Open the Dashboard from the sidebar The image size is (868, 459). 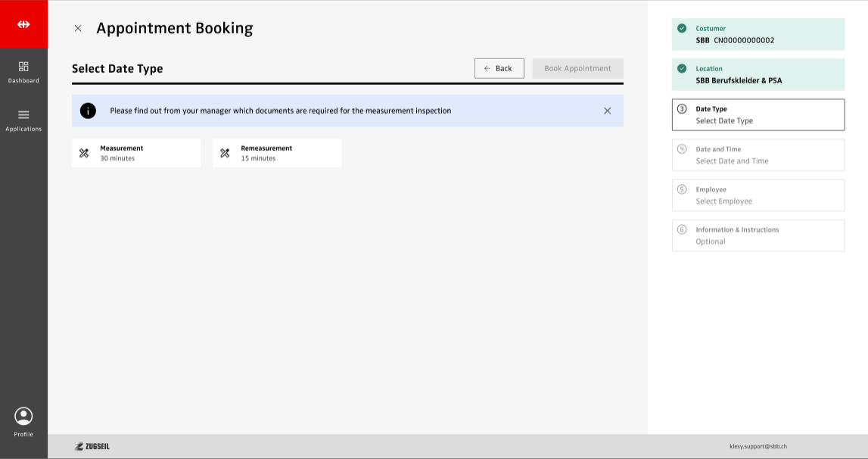(x=23, y=71)
